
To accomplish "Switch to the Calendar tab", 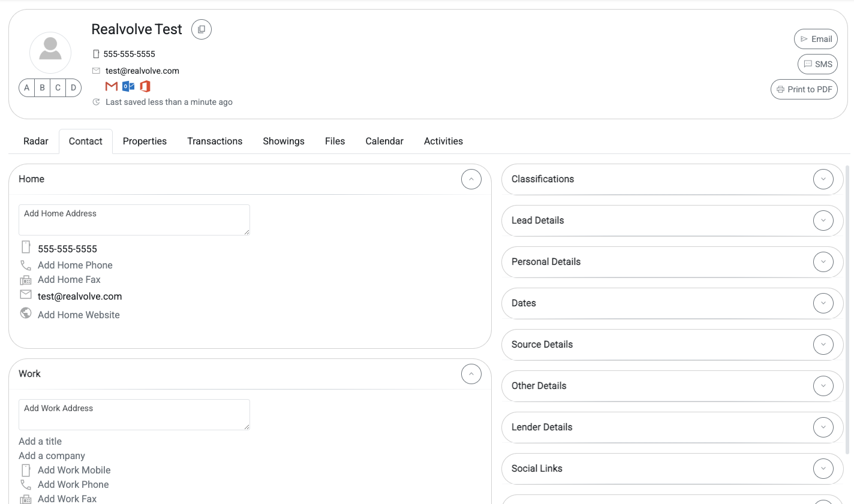I will [x=384, y=141].
